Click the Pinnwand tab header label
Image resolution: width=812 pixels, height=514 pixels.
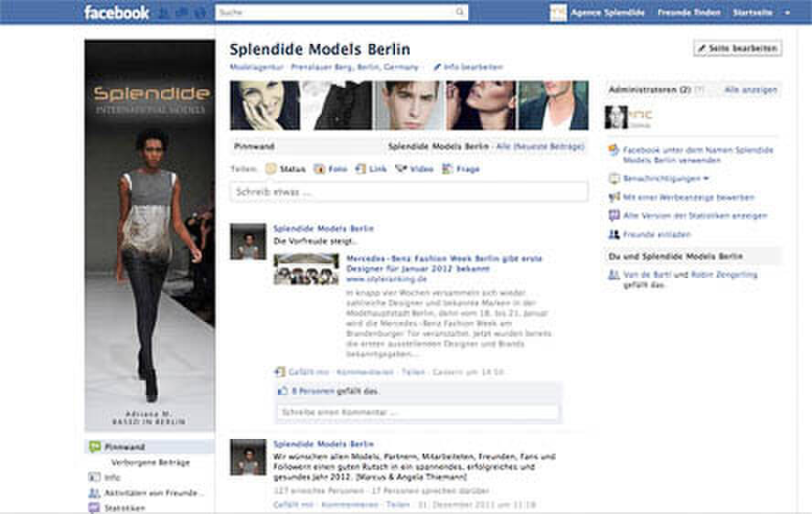pyautogui.click(x=254, y=146)
